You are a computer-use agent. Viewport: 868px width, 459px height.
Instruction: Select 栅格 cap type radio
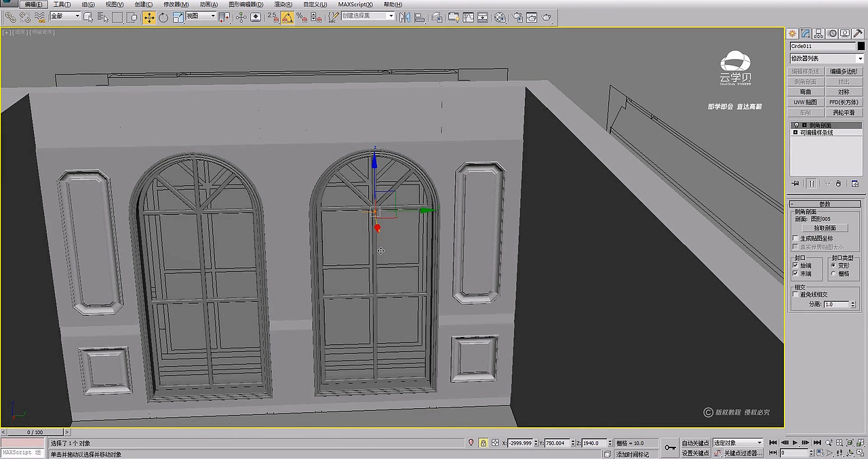point(833,274)
